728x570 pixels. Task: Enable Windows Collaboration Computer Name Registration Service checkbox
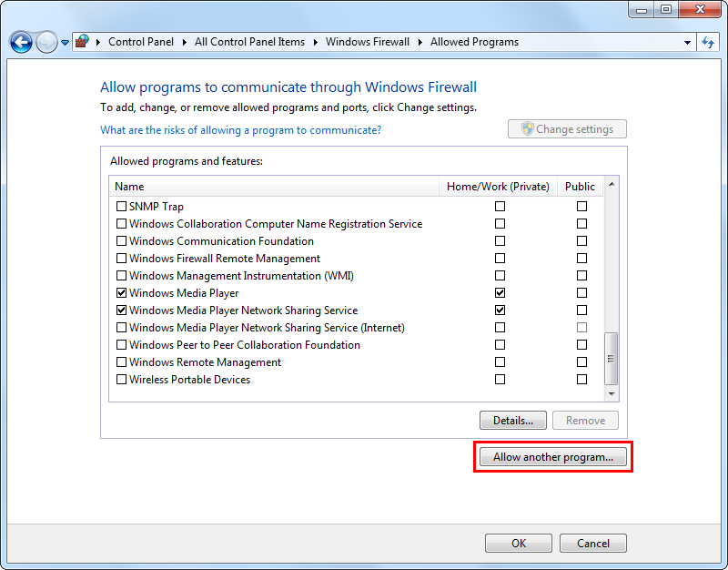point(121,223)
